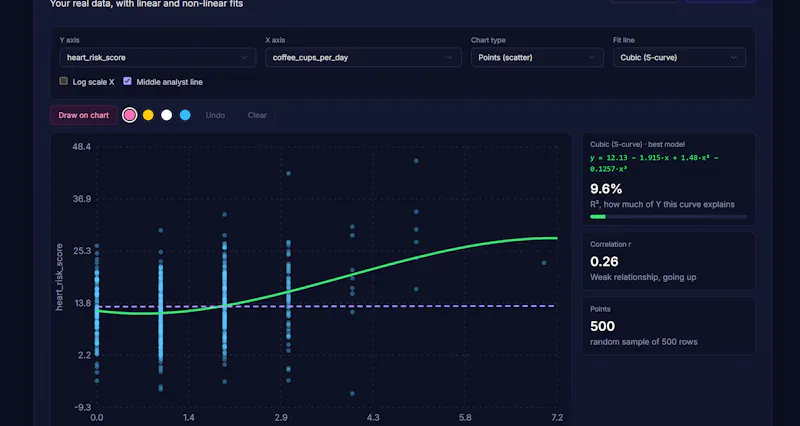Image resolution: width=800 pixels, height=426 pixels.
Task: Click the Undo drawing button
Action: (215, 115)
